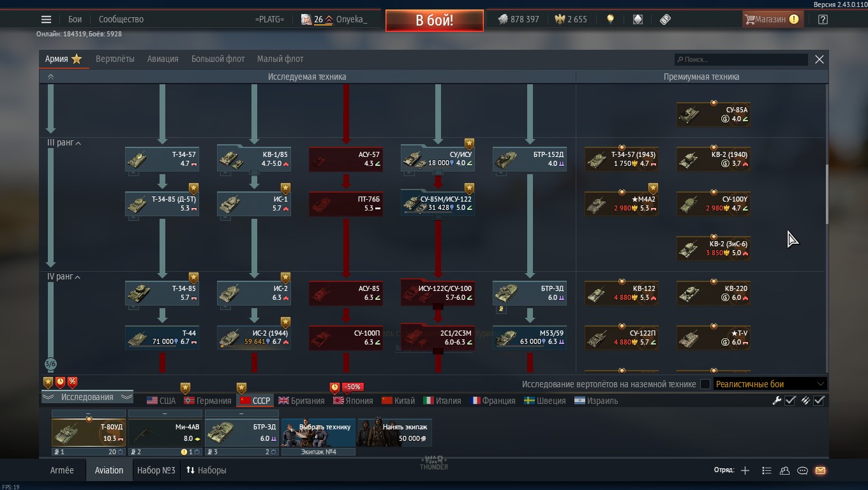Collapse the III ранг section

(x=64, y=143)
